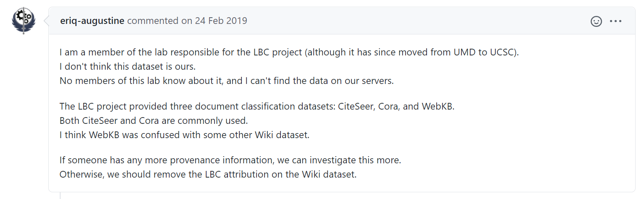Open eriq-augustine's profile avatar
Viewport: 644px width, 199px height.
[24, 21]
